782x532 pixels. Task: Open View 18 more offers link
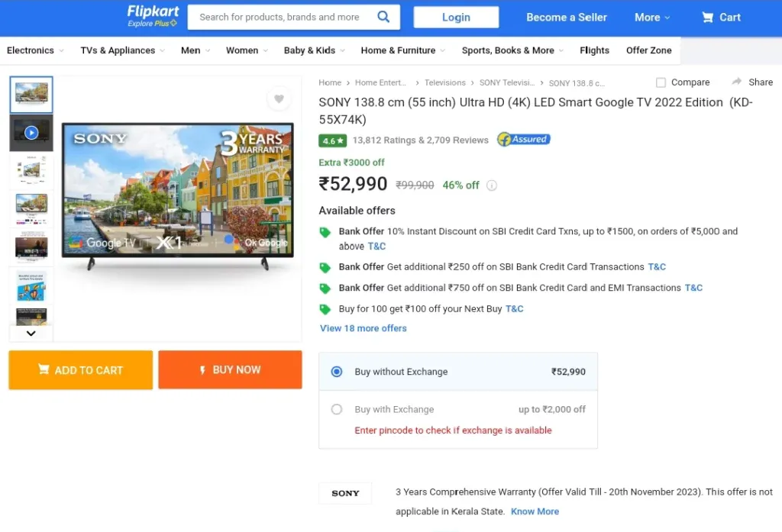(x=363, y=328)
